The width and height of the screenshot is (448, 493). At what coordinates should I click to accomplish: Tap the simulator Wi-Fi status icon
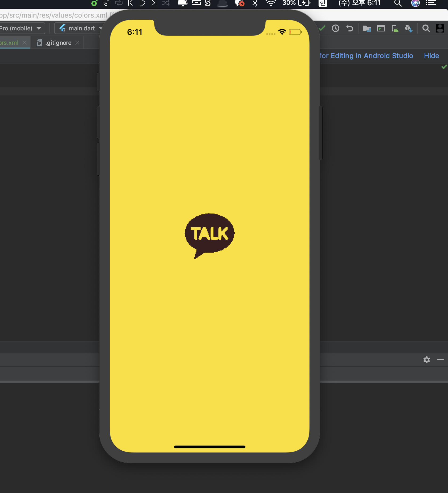tap(282, 32)
